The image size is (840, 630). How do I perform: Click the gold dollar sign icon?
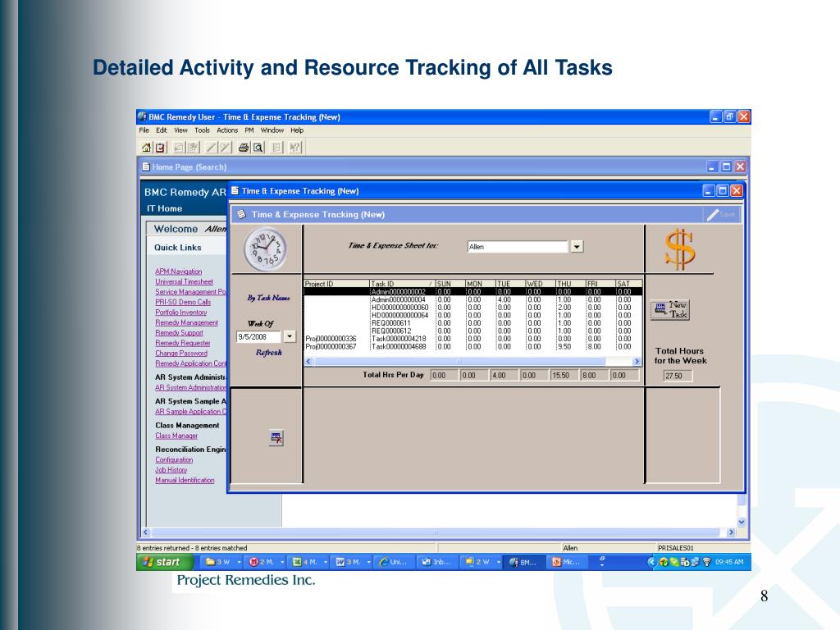(x=680, y=249)
